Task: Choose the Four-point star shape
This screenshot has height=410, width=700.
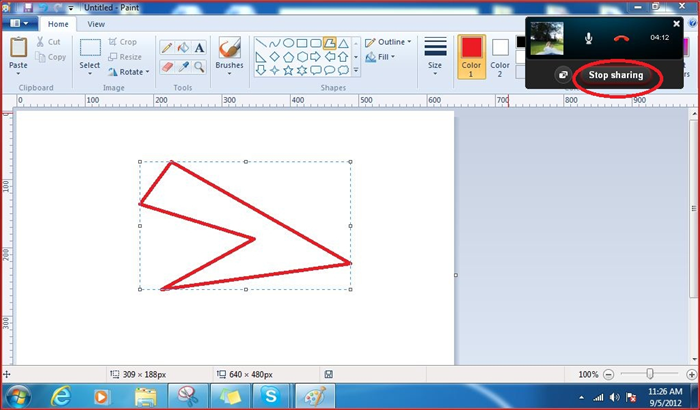Action: click(x=275, y=70)
